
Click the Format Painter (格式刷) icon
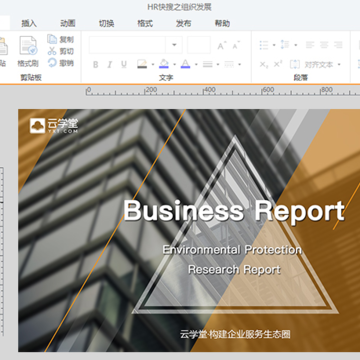pos(28,45)
